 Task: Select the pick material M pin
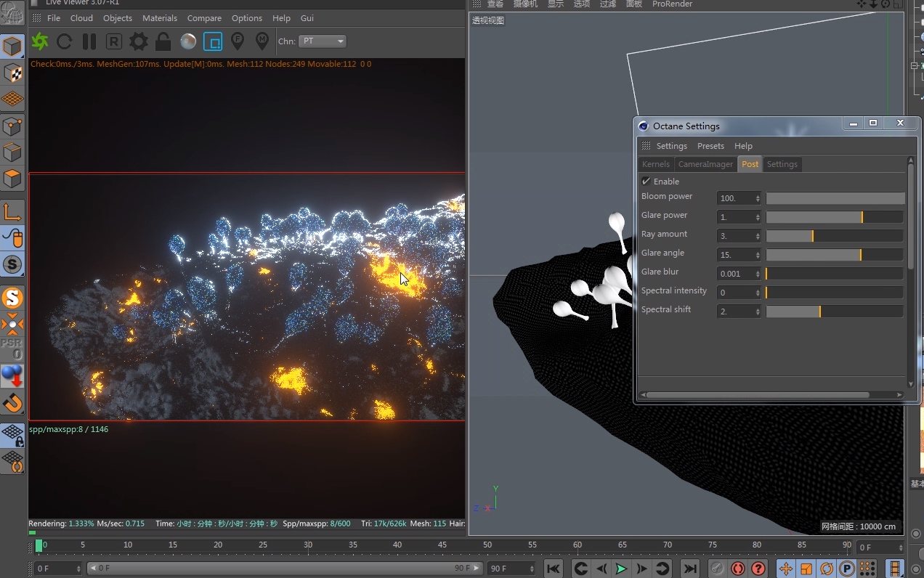click(262, 41)
